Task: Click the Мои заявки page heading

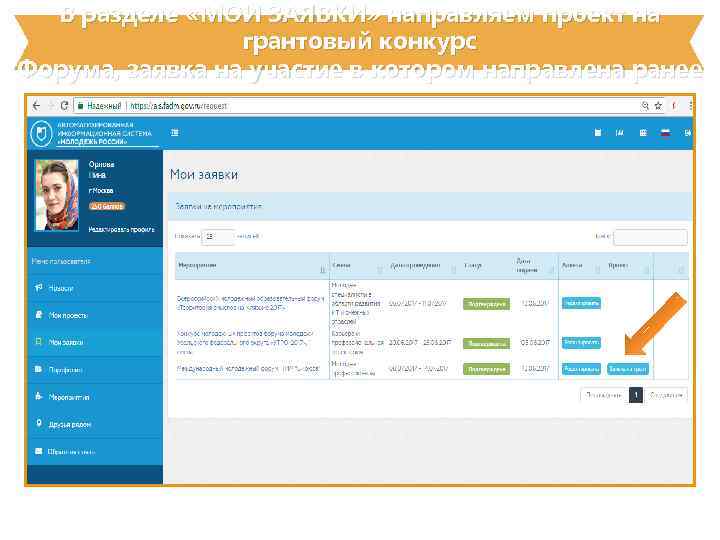Action: (x=204, y=175)
